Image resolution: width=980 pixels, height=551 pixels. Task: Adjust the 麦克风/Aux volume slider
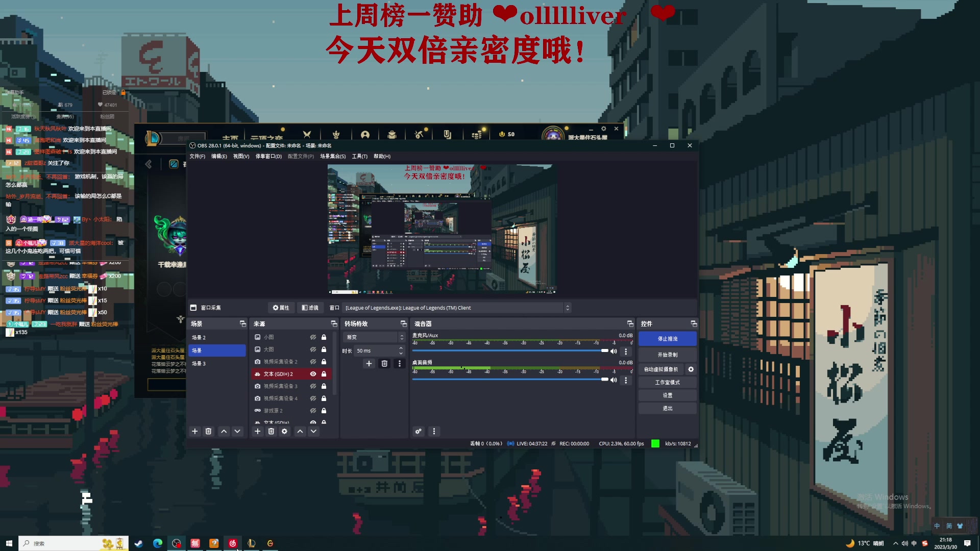point(510,350)
